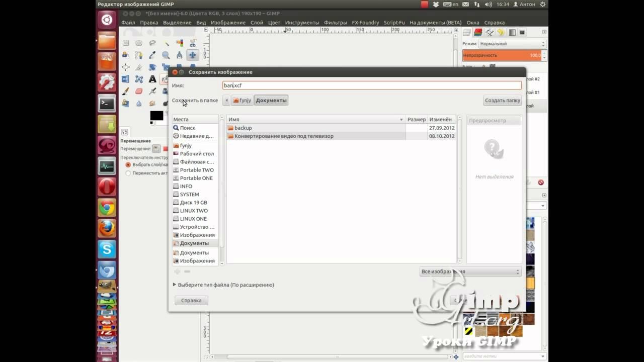Select the Rotate tool
Image resolution: width=644 pixels, height=362 pixels.
152,67
